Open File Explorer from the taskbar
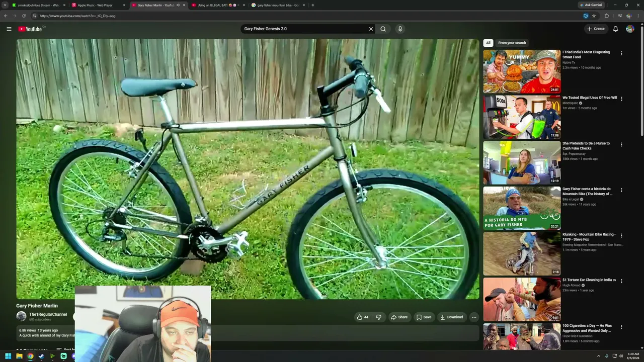This screenshot has height=362, width=644. coord(19,356)
